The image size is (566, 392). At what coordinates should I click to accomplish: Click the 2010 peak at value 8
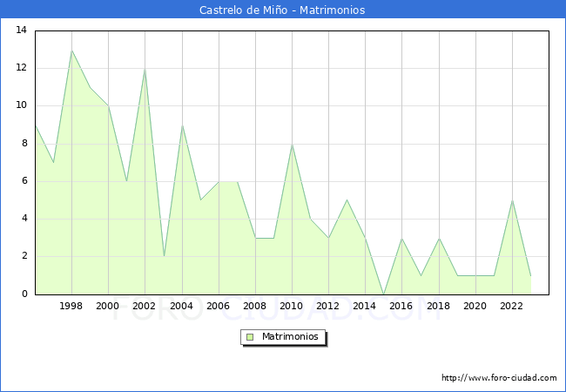(x=292, y=145)
